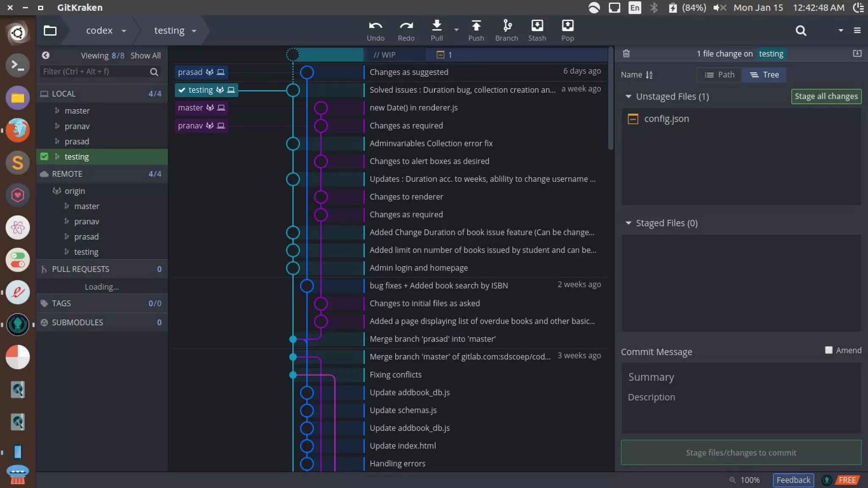Image resolution: width=868 pixels, height=488 pixels.
Task: Toggle the testing branch checkbox in LOCAL
Action: (44, 156)
